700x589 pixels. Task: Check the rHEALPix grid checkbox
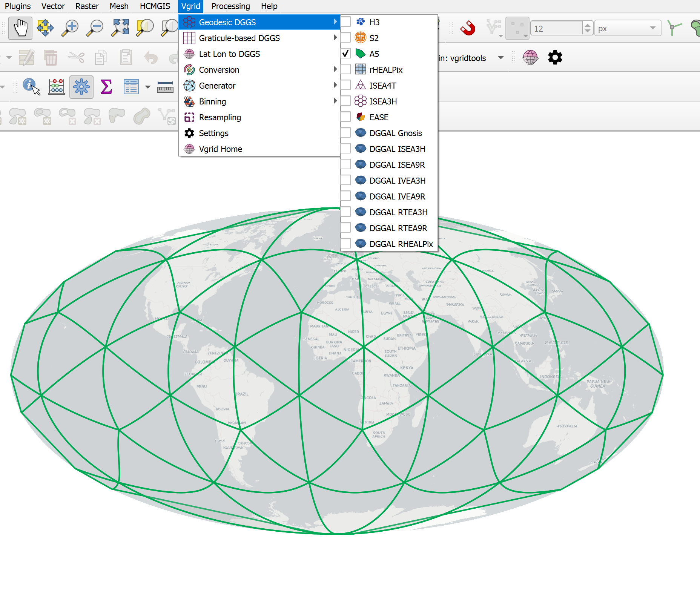[345, 69]
